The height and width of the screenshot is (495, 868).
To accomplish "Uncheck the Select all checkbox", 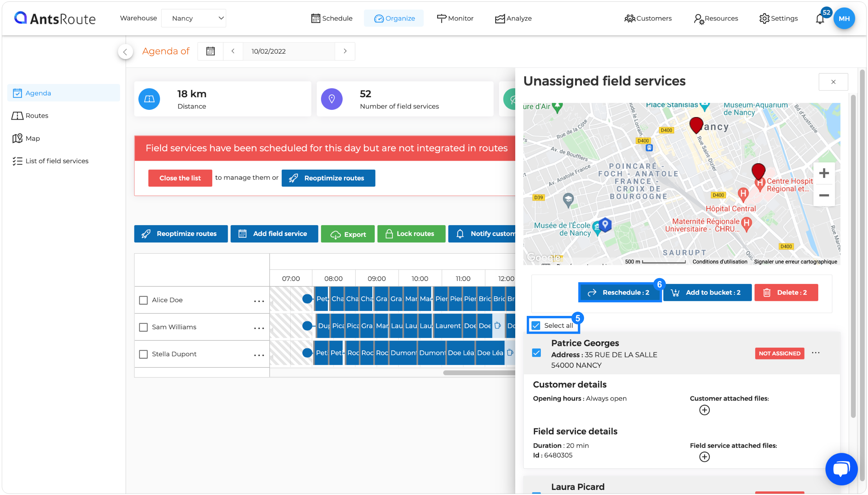I will click(536, 326).
